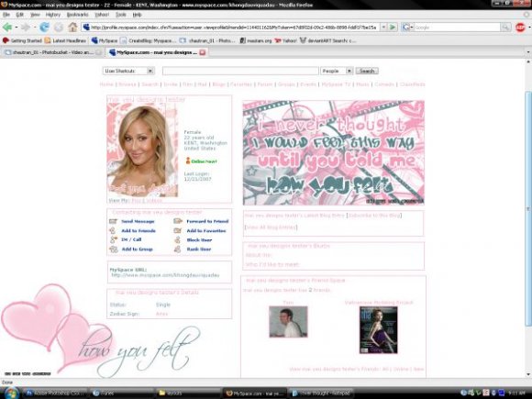Open the Back button history dropdown arrow

(x=17, y=28)
